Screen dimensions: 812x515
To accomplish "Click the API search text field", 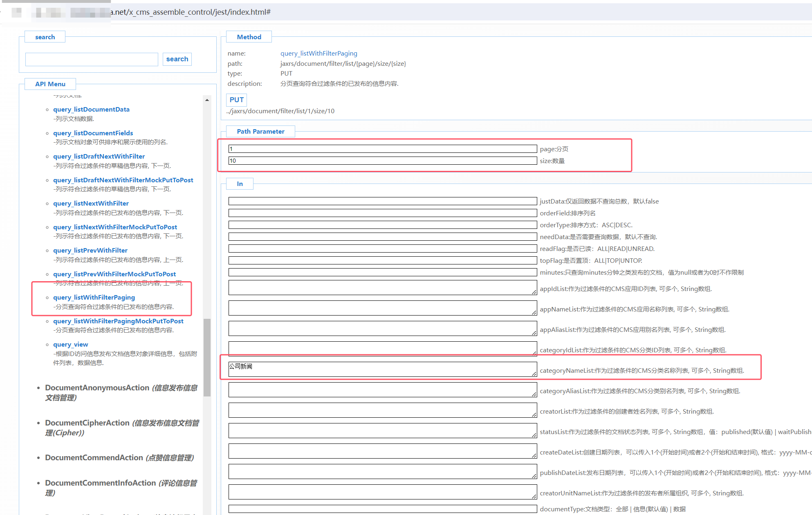I will point(92,60).
